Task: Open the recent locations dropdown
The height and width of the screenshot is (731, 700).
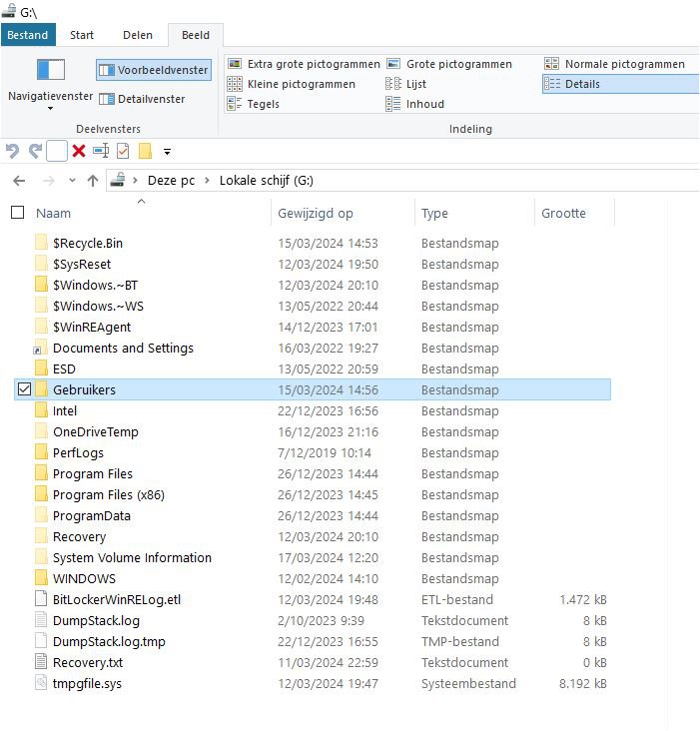Action: coord(72,181)
